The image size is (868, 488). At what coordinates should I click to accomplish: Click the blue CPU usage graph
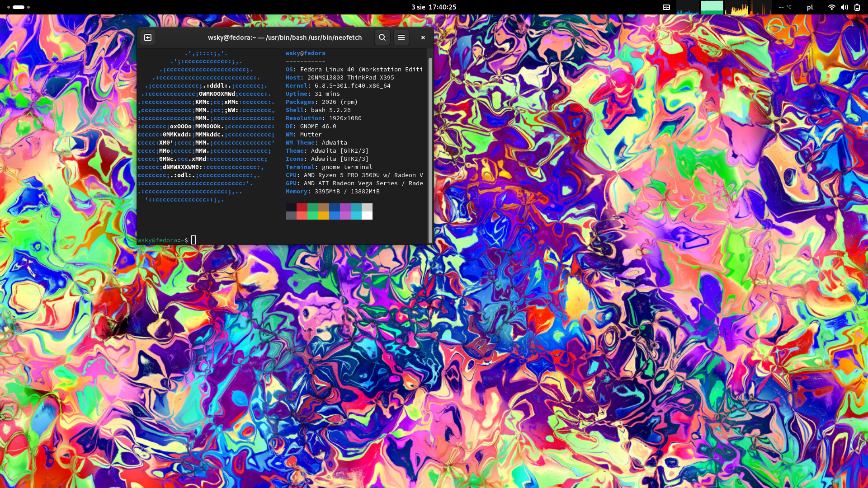click(687, 8)
